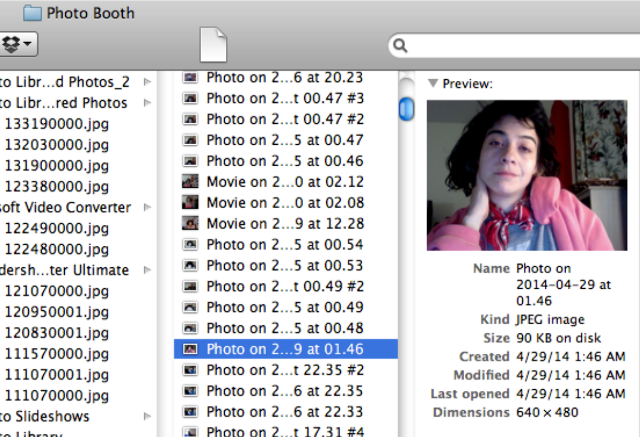Select 'Photo on 2...6 at 22.33' file name
The image size is (640, 437).
(x=285, y=411)
